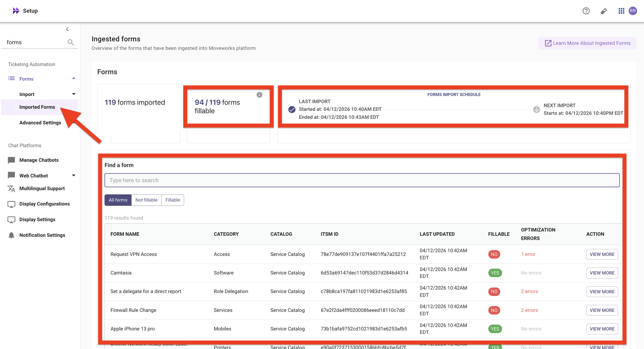
Task: Click View More for Apple iPhone 13 pro
Action: tap(602, 329)
